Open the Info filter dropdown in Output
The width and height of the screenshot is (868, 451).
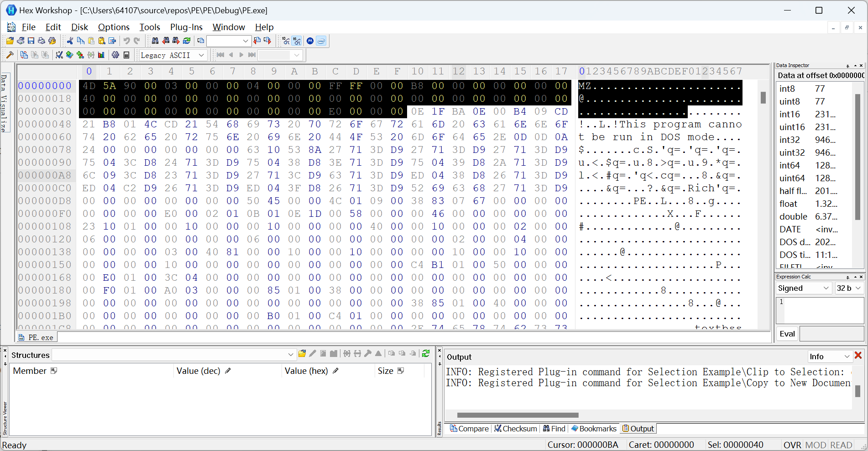tap(847, 357)
